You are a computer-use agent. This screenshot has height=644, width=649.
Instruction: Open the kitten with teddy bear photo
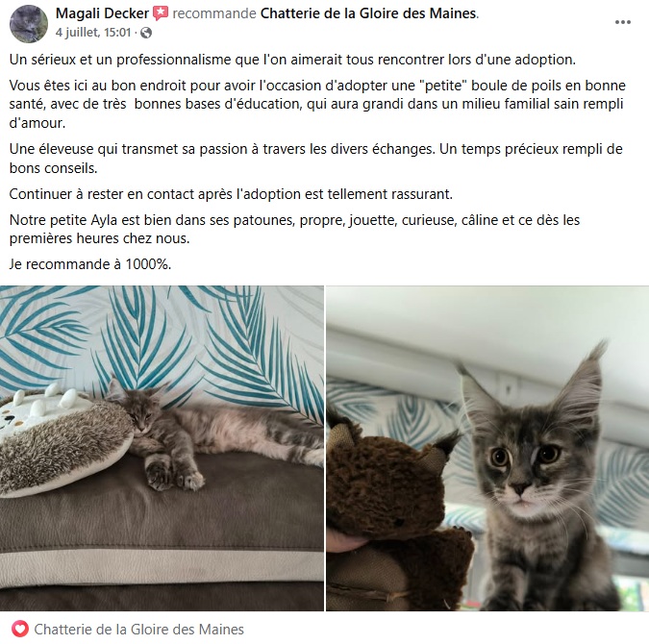[487, 448]
